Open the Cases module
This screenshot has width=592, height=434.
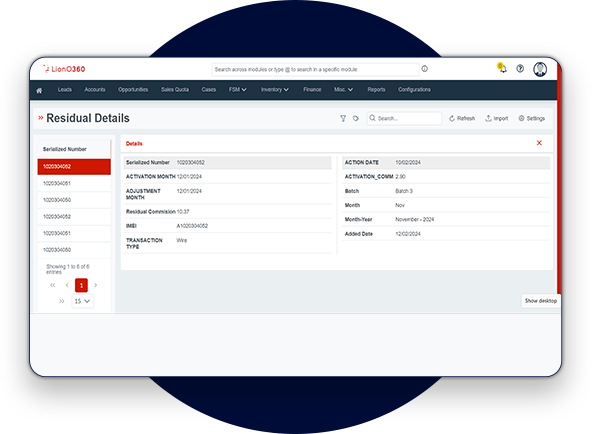pos(209,90)
